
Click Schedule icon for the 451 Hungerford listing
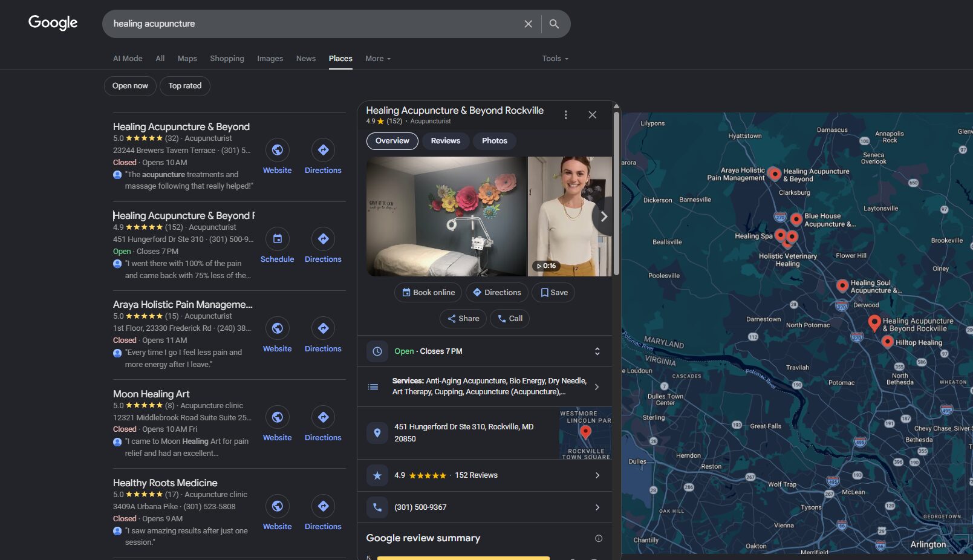coord(277,239)
